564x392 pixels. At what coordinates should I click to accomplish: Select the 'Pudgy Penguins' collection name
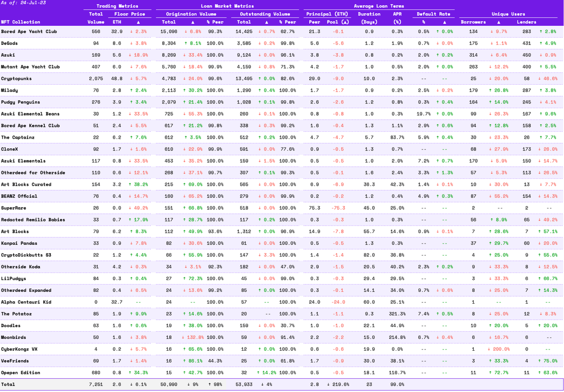click(21, 102)
